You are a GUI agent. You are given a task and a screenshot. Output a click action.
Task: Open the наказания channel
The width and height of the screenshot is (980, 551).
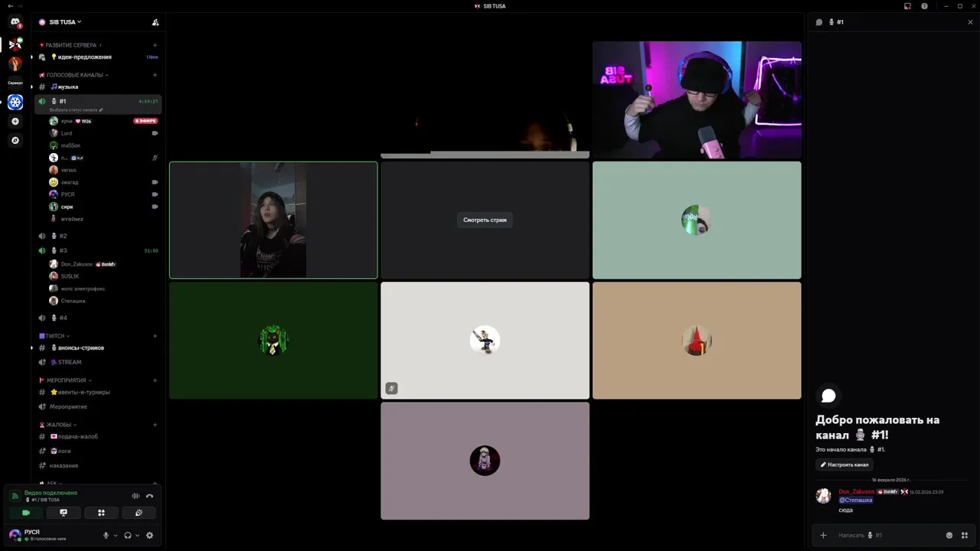(98, 465)
